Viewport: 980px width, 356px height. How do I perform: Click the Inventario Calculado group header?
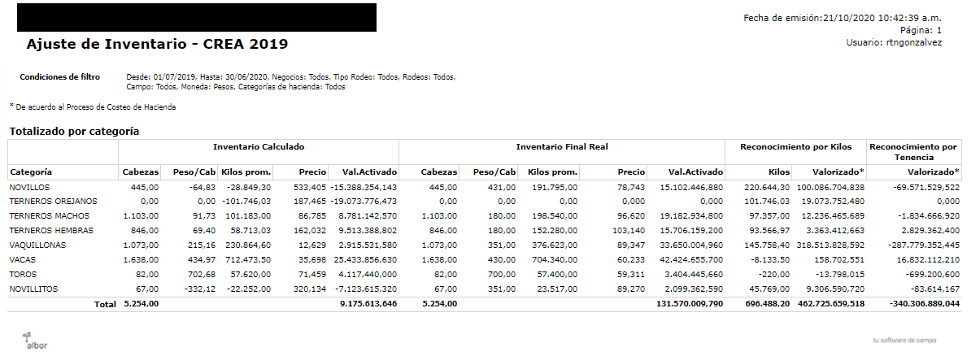tap(259, 147)
